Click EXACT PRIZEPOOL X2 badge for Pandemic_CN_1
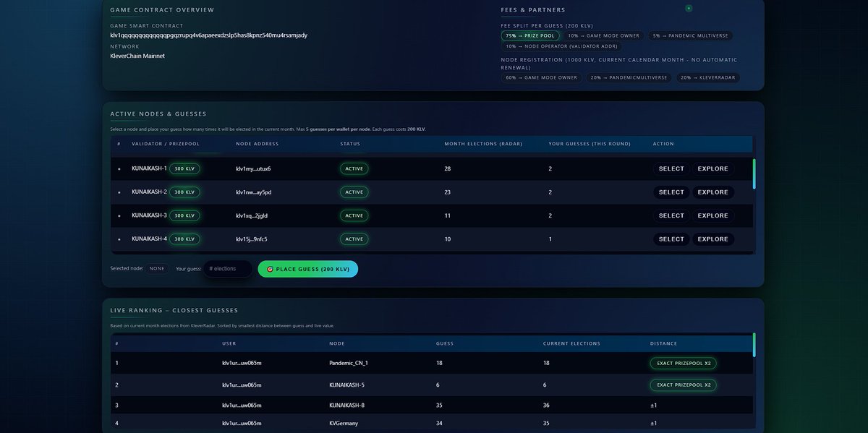This screenshot has width=868, height=433. (683, 363)
